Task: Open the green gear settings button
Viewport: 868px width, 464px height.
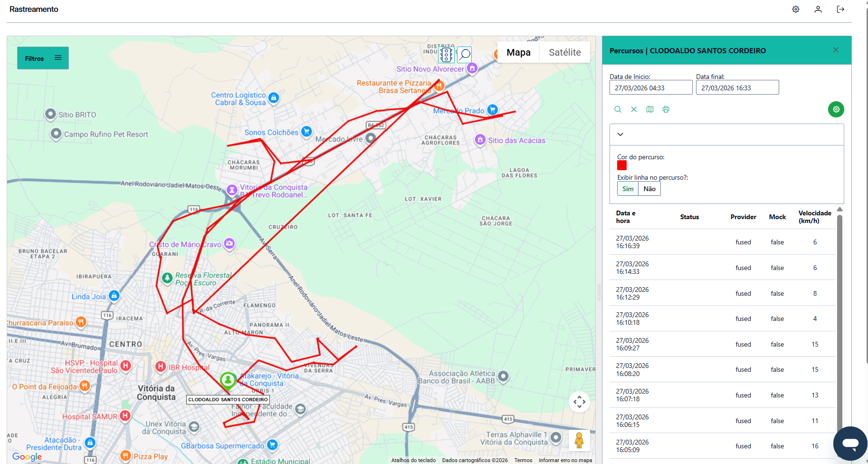Action: (836, 109)
